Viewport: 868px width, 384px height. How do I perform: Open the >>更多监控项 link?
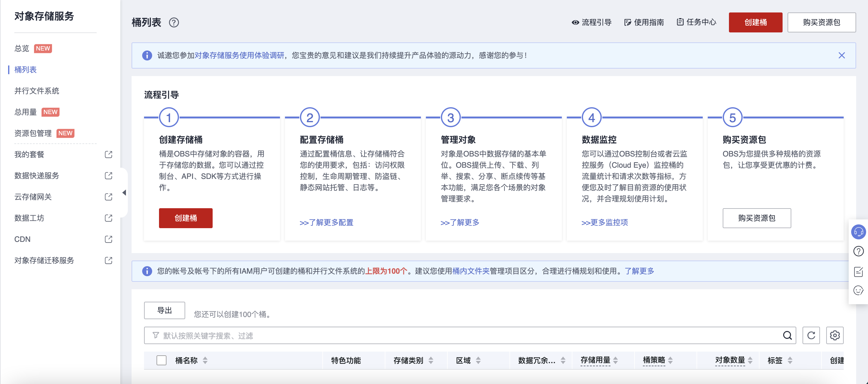pyautogui.click(x=605, y=223)
